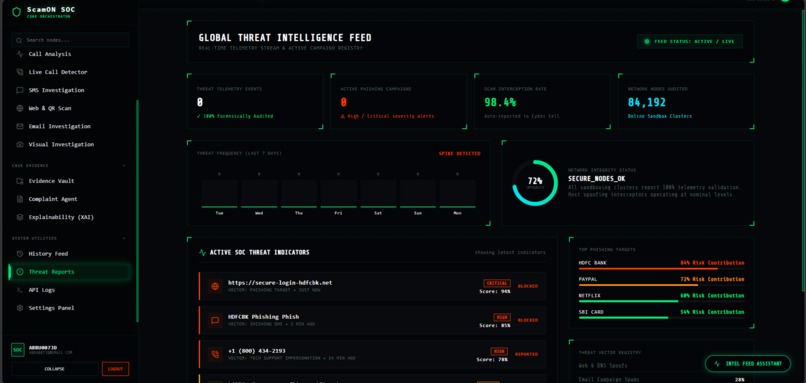This screenshot has width=806, height=383.
Task: Click the green dot in Feed Status badge
Action: (647, 42)
